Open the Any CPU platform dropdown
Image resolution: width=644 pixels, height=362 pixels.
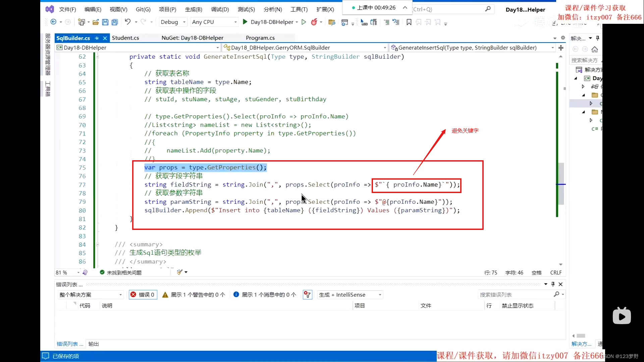[214, 22]
